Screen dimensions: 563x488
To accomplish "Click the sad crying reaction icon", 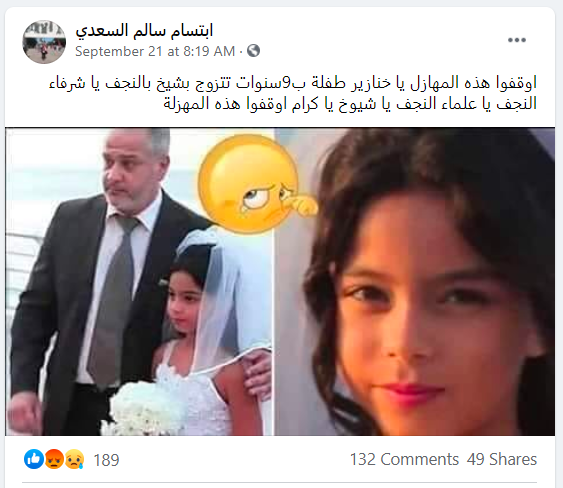I will click(x=74, y=459).
